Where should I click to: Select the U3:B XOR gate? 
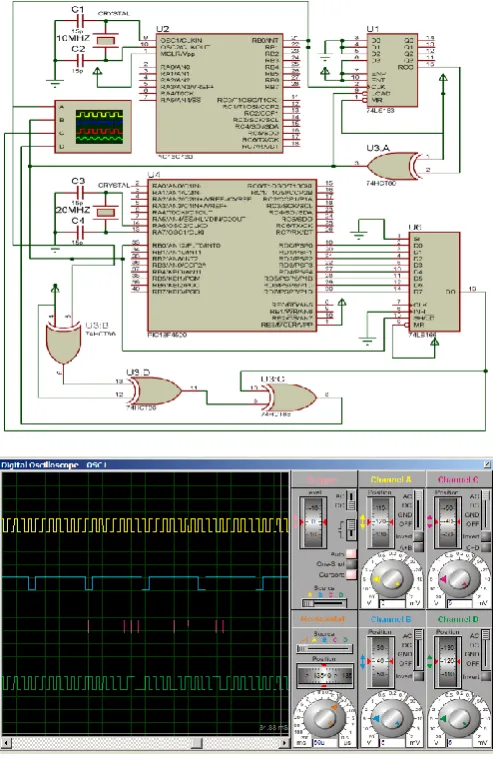pos(63,344)
